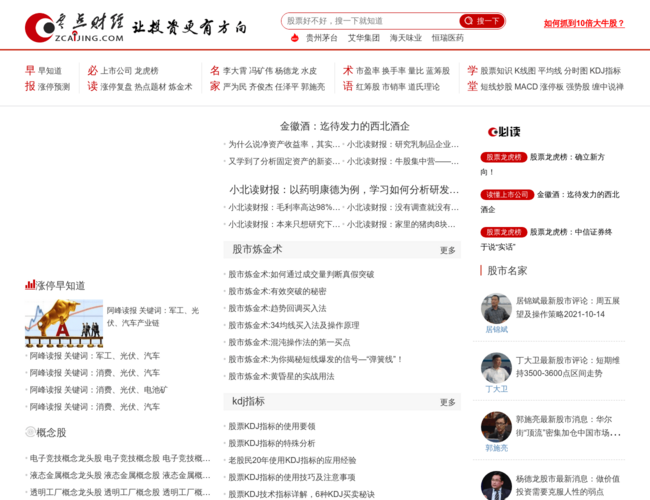Click 居锦斌 avatar photo
Viewport: 650px width, 500px height.
[x=496, y=308]
